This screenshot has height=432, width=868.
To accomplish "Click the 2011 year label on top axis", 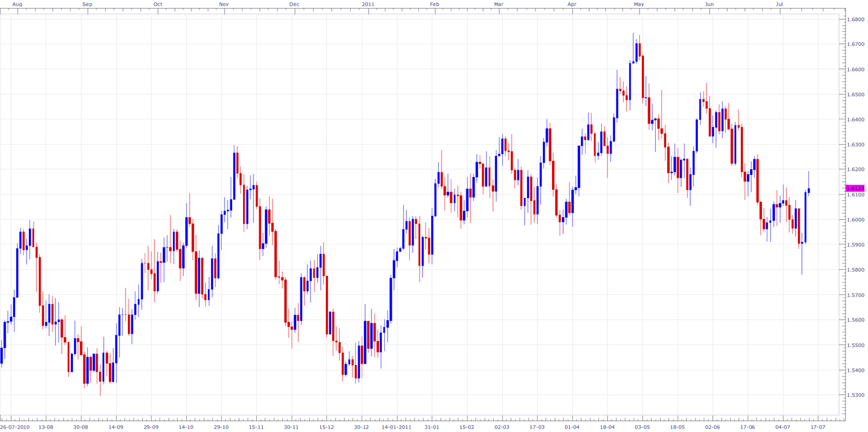I will tap(368, 4).
